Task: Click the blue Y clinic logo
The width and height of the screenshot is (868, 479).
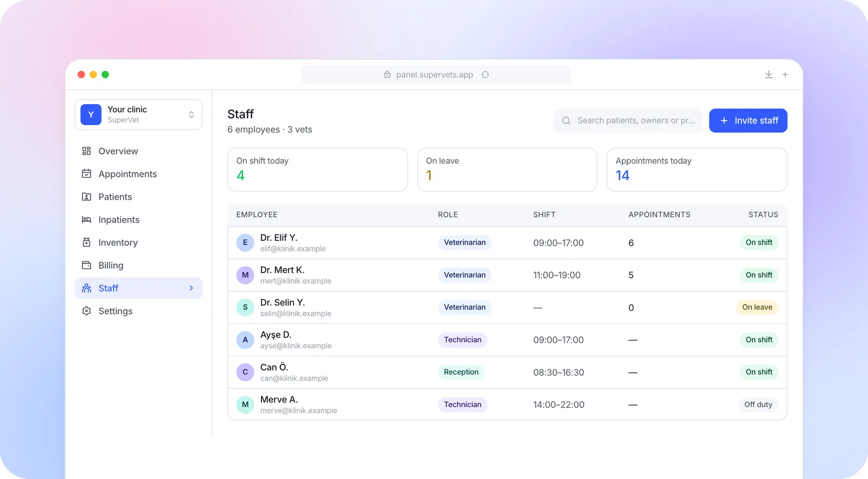Action: tap(91, 114)
